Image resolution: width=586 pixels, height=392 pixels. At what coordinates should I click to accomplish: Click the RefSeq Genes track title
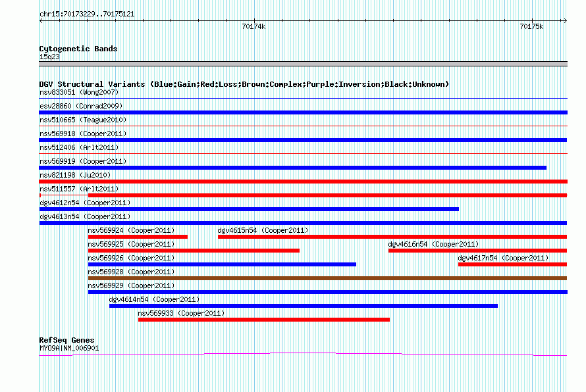(67, 340)
